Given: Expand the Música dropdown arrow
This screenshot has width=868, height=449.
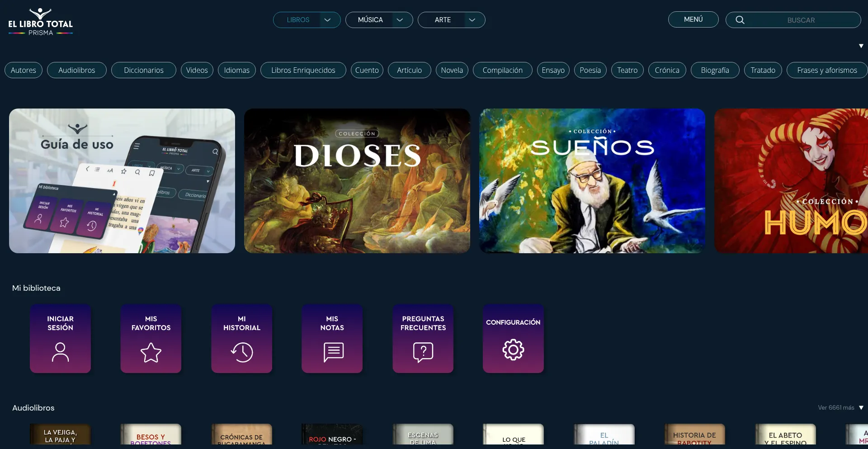Looking at the screenshot, I should tap(400, 20).
